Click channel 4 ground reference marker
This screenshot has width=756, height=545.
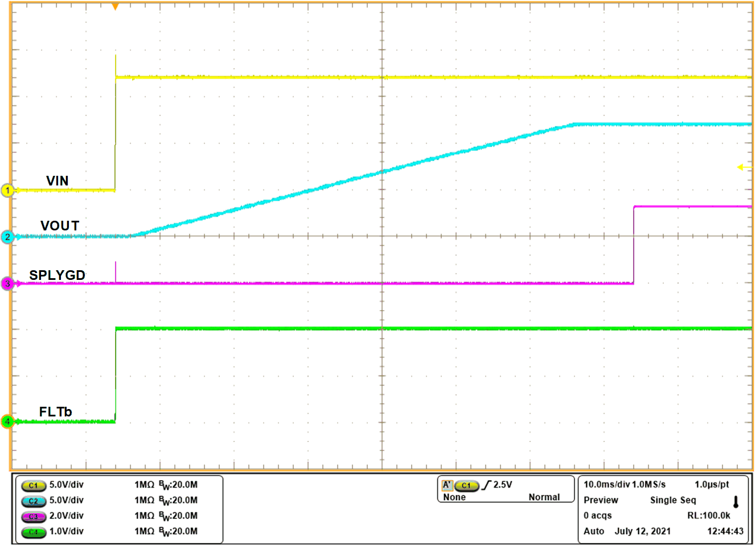click(x=7, y=422)
